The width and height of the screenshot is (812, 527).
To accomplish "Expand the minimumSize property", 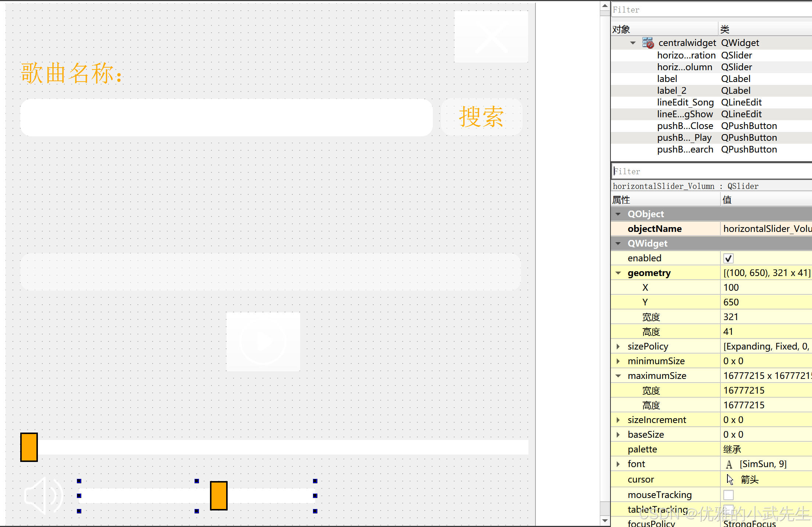I will (x=618, y=361).
